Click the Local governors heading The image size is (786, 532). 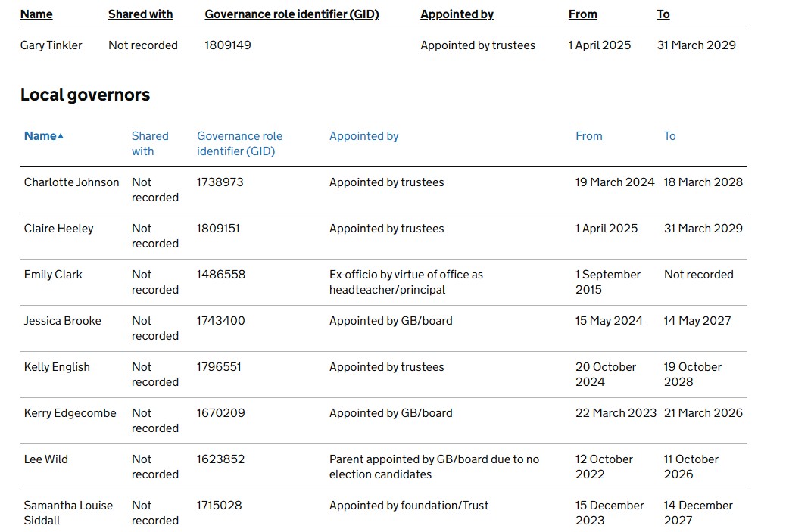click(85, 95)
